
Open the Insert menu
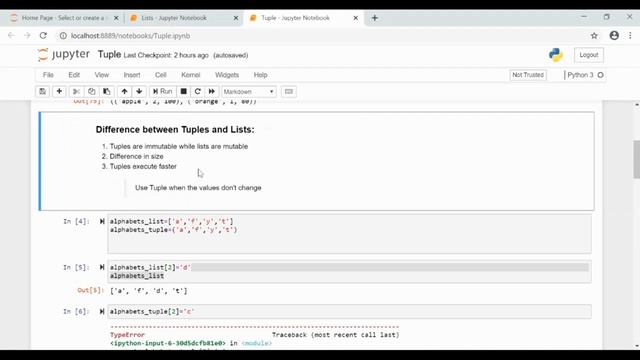[132, 75]
